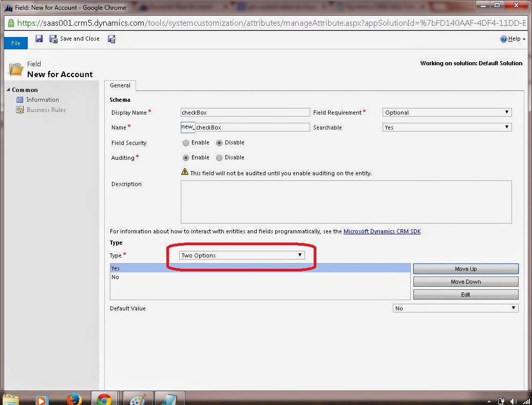
Task: Click the Field folder icon in header
Action: (15, 69)
